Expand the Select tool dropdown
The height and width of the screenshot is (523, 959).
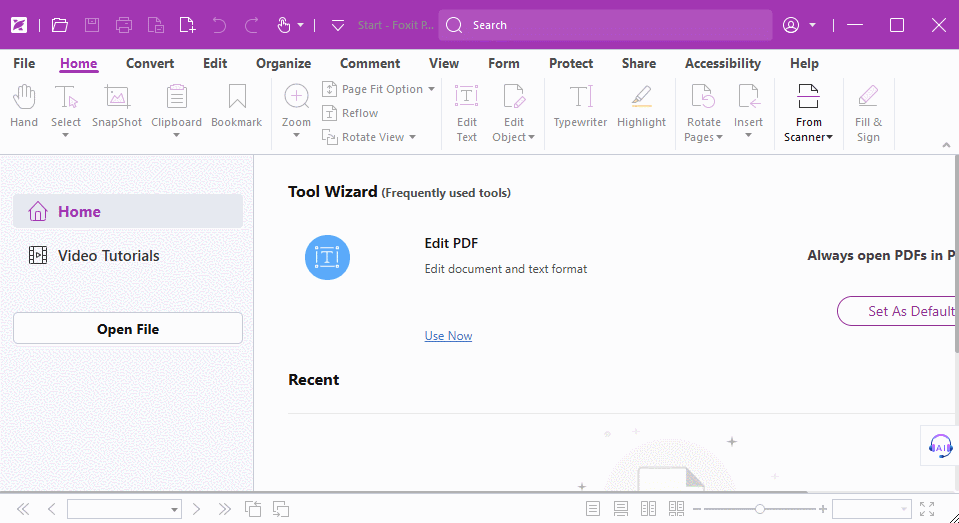[65, 136]
